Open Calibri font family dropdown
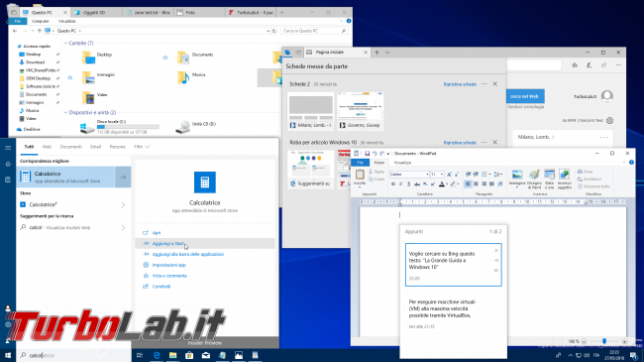Image resolution: width=644 pixels, height=362 pixels. click(x=427, y=175)
